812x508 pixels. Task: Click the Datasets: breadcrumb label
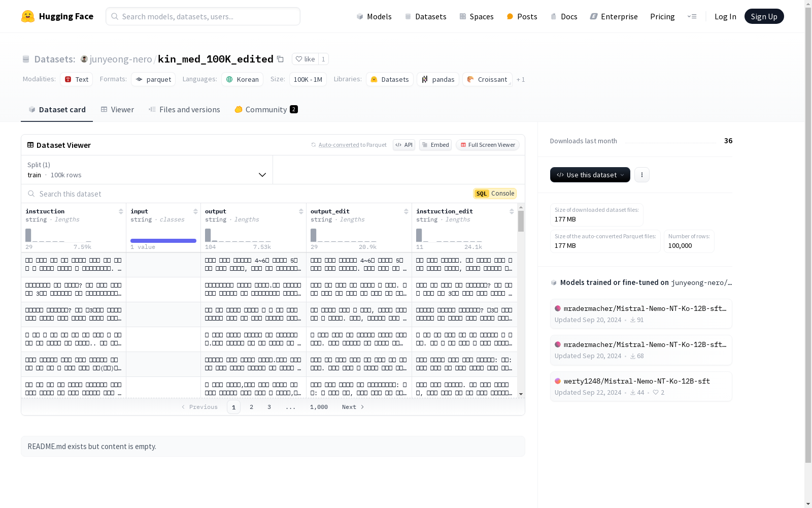[55, 59]
